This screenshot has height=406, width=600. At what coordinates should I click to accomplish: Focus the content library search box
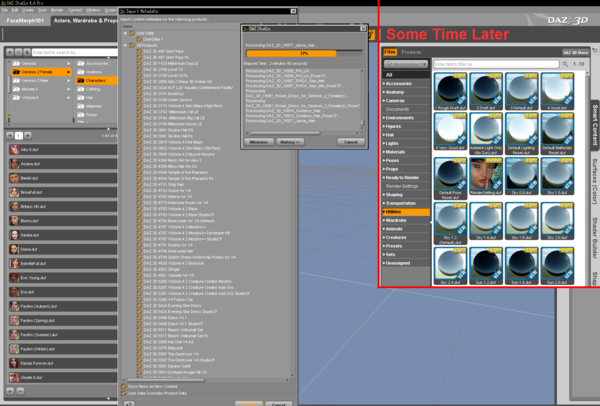tap(75, 52)
